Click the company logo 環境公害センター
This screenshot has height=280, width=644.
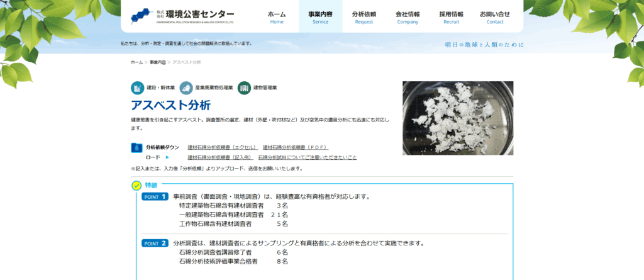pyautogui.click(x=182, y=16)
